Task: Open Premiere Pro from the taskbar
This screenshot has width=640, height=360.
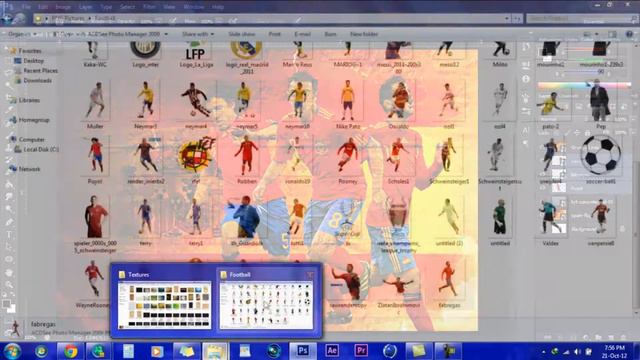Action: [361, 351]
